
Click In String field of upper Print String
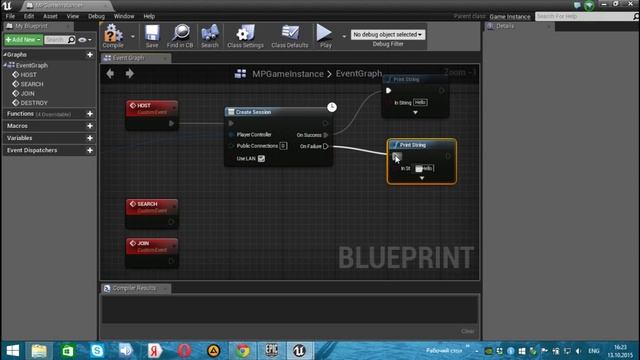coord(420,102)
